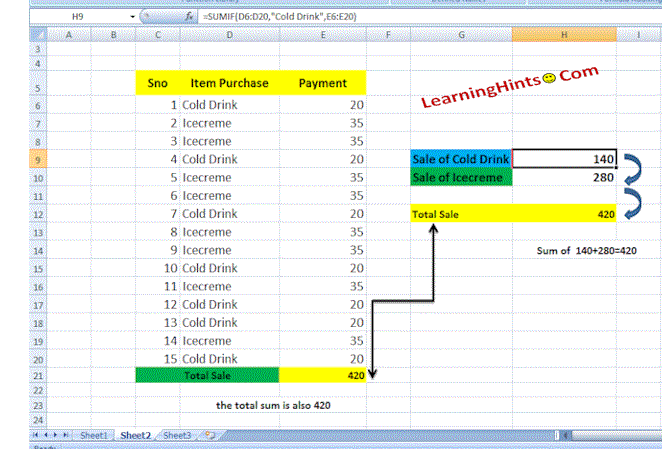
Task: Click the Item Purchase header cell
Action: [x=229, y=83]
